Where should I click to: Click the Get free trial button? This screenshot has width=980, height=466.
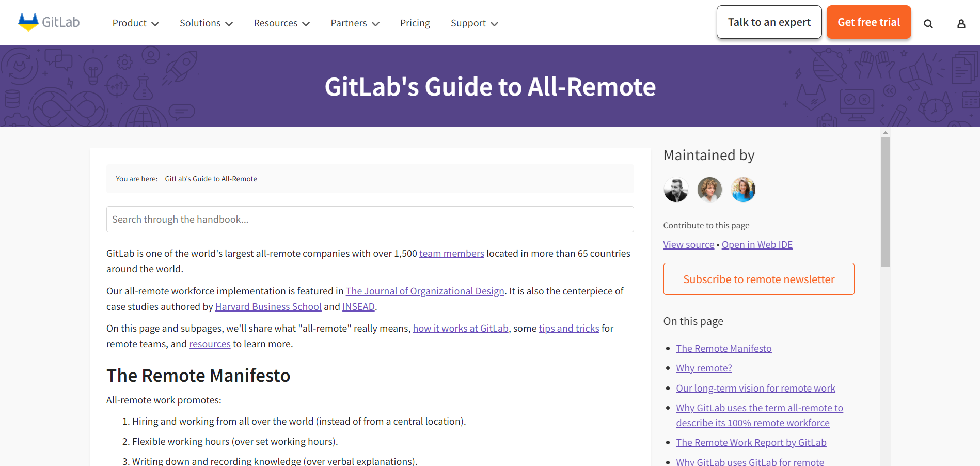868,22
